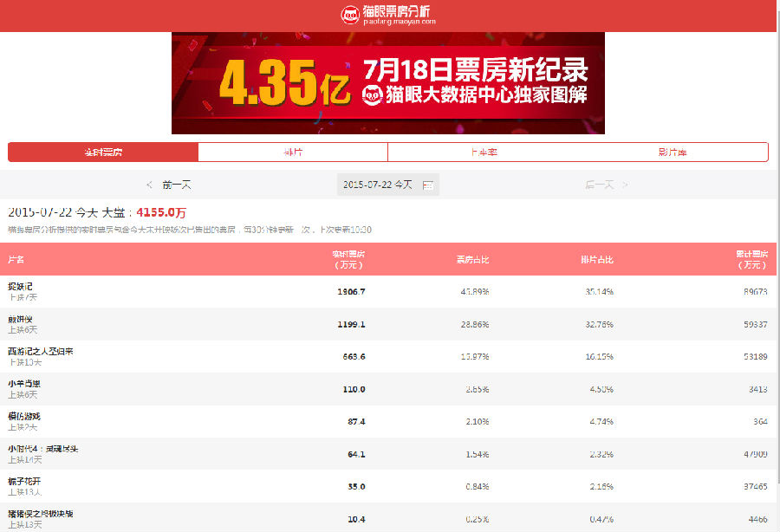Image resolution: width=780 pixels, height=532 pixels.
Task: Switch to the 排片 tab
Action: [x=293, y=152]
